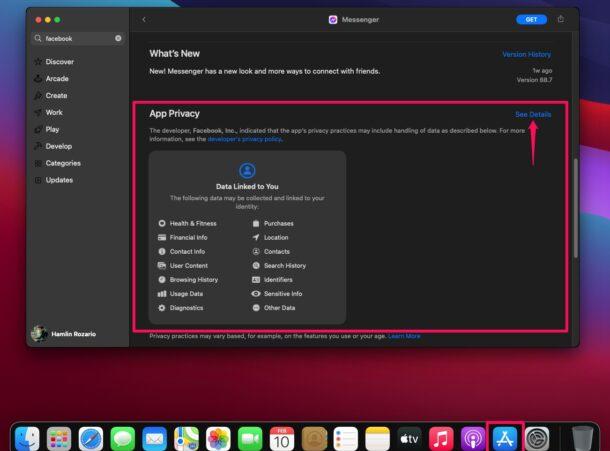Open the Trash in the Dock

point(582,439)
